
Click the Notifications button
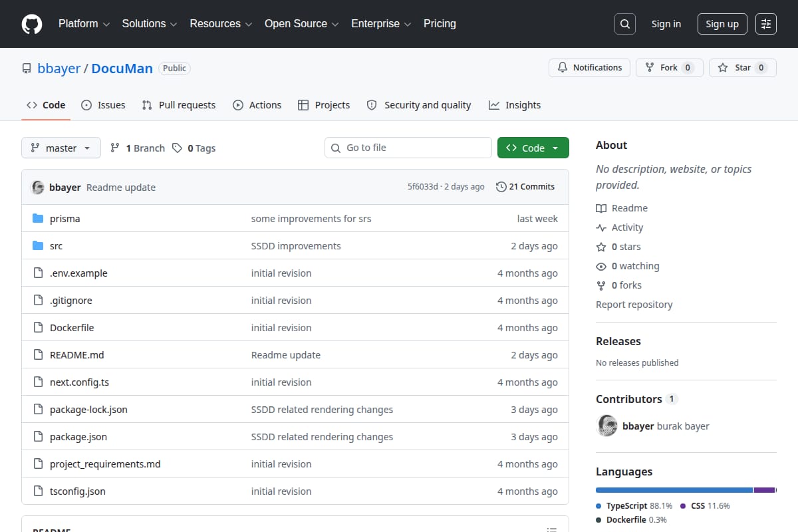tap(589, 68)
